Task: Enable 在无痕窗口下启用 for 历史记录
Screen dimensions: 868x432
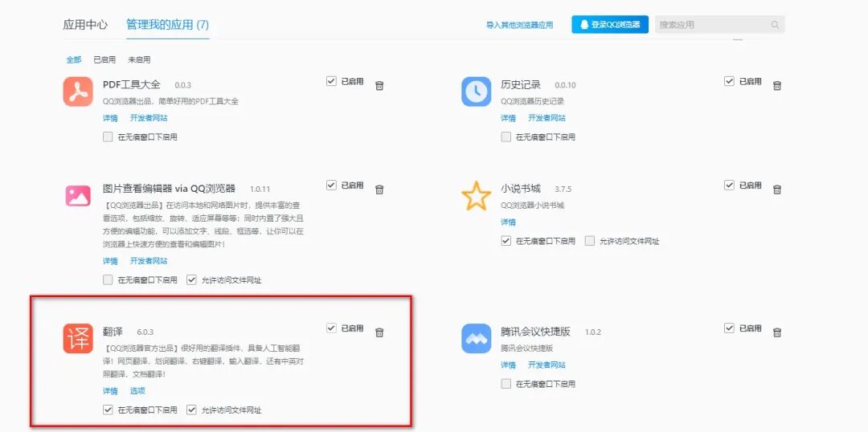Action: pyautogui.click(x=506, y=137)
